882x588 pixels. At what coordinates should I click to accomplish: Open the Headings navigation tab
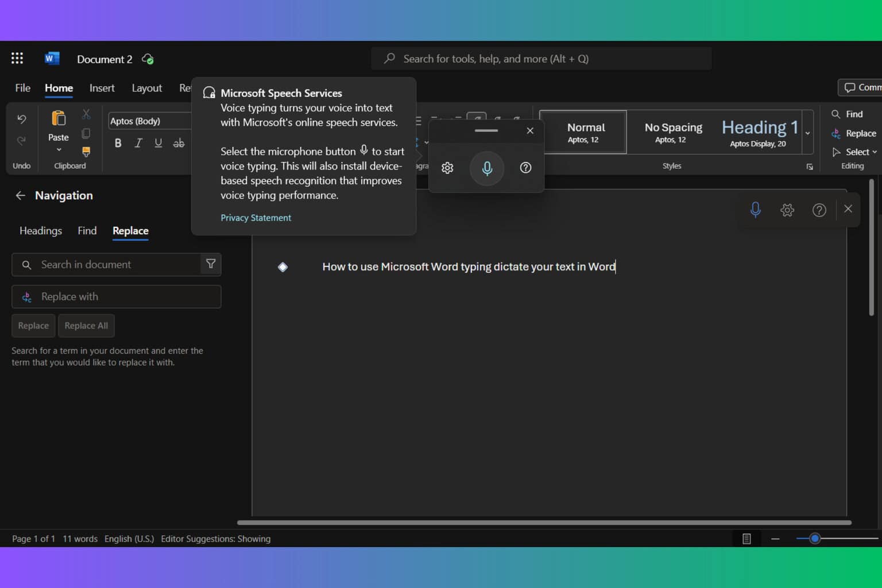click(40, 230)
